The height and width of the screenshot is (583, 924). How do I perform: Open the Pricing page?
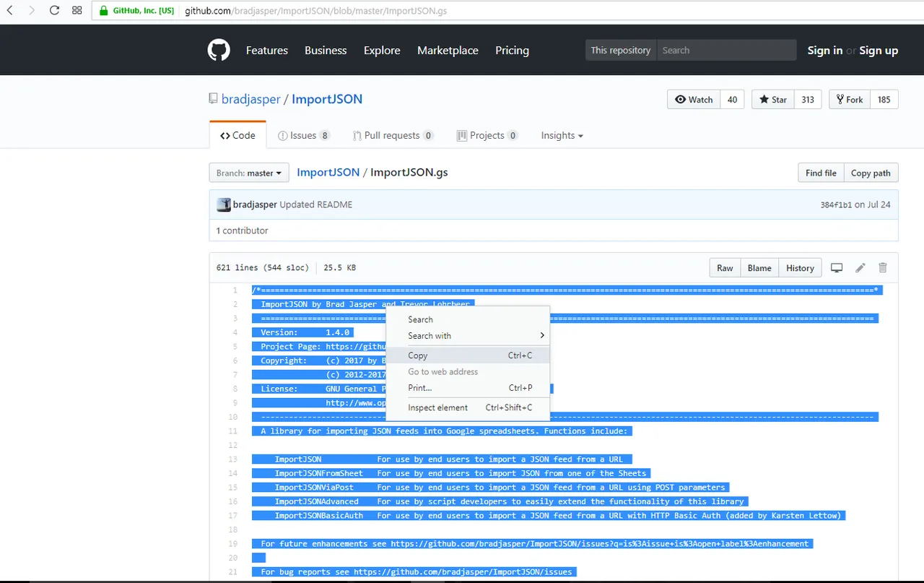(x=512, y=51)
